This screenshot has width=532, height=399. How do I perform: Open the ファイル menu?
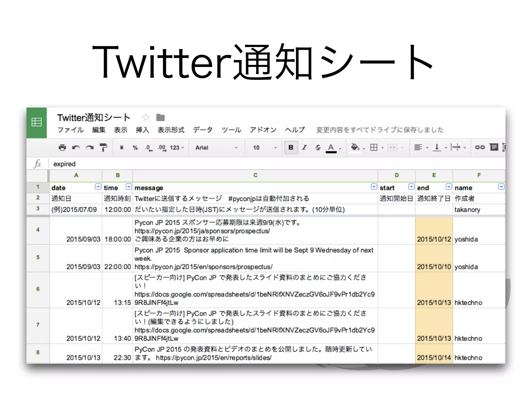click(70, 130)
